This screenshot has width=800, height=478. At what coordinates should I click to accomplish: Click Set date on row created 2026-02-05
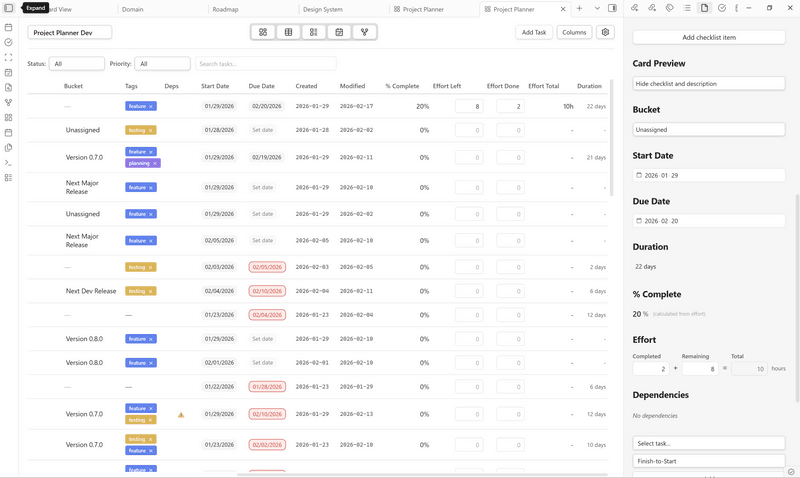pyautogui.click(x=263, y=240)
